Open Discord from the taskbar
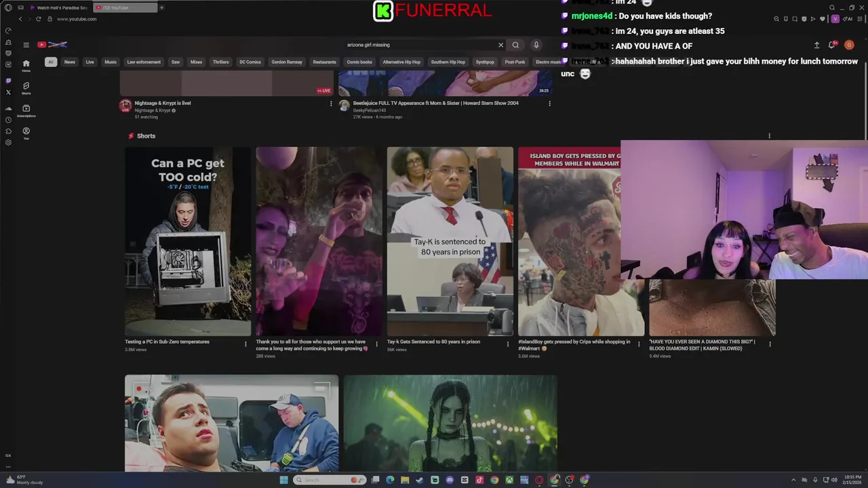This screenshot has height=488, width=868. coord(450,480)
